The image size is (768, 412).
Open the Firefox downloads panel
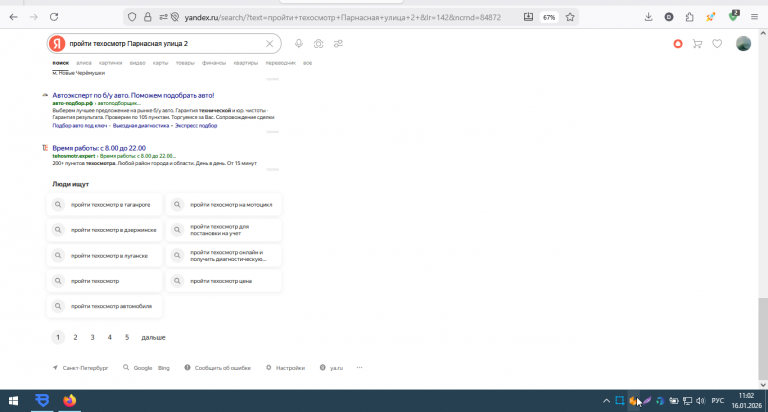648,17
